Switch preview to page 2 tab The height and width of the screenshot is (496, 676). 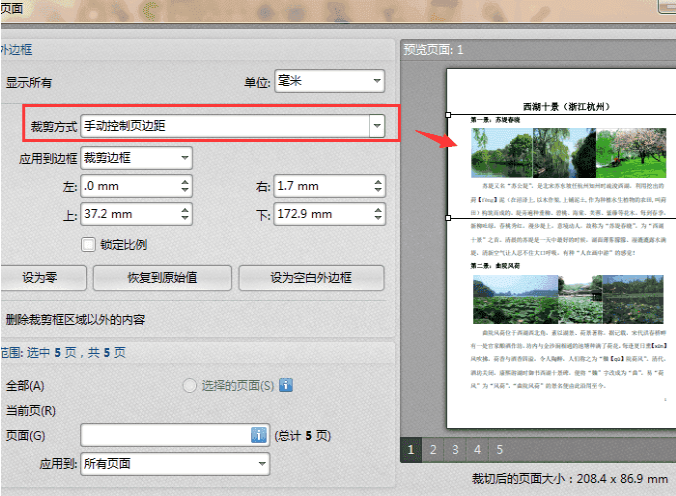433,450
